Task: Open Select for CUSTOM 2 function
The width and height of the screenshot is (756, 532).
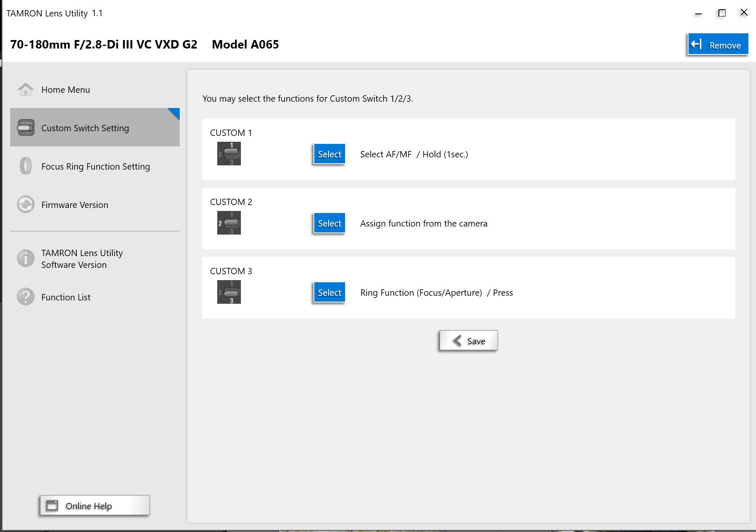Action: pyautogui.click(x=329, y=223)
